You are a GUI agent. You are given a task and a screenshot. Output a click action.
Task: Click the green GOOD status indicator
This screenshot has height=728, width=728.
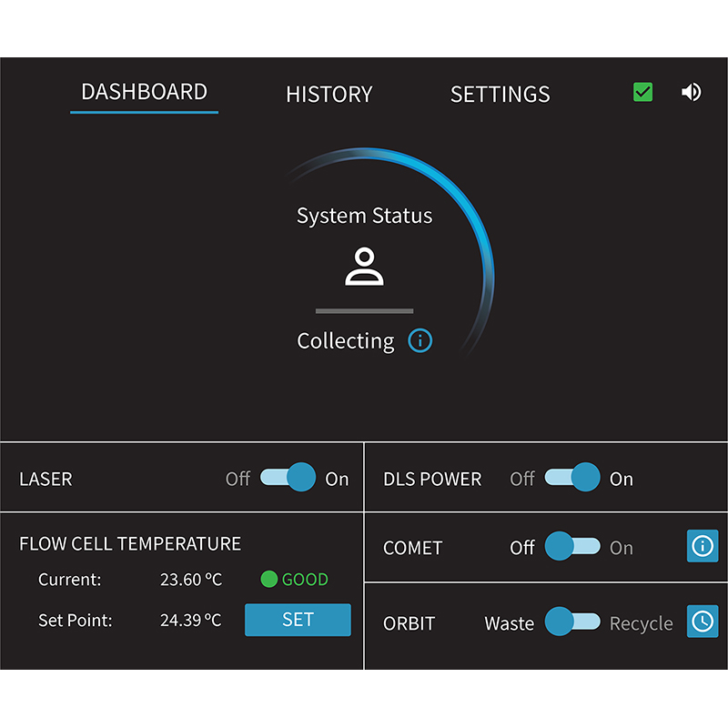(x=294, y=580)
